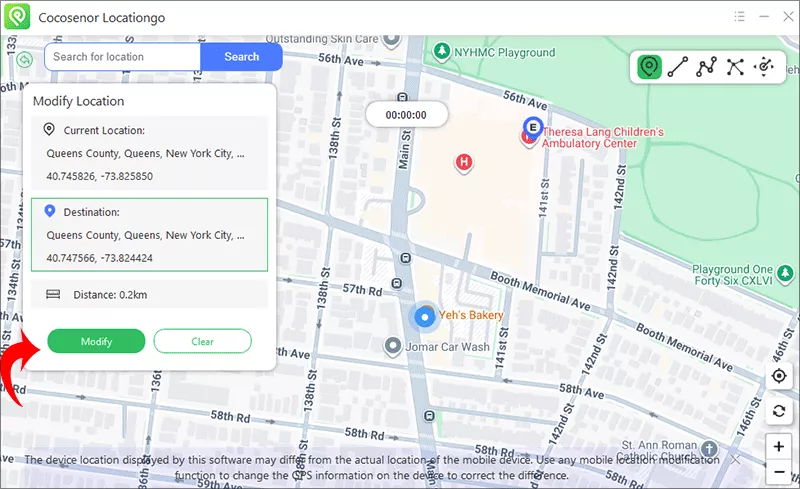
Task: Click the St. Ann Roman Catholic Church marker
Action: (x=709, y=449)
